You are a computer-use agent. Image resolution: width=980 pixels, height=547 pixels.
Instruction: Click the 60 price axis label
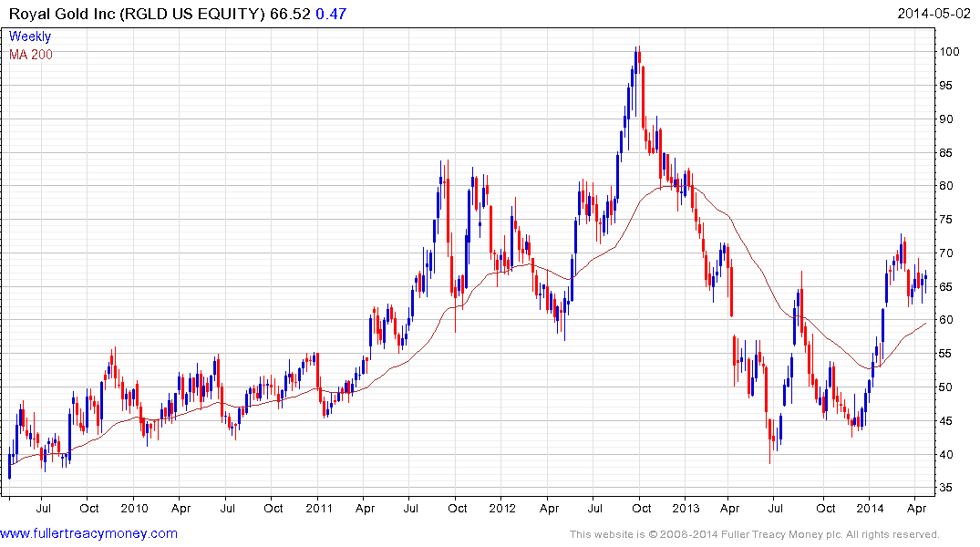click(x=946, y=320)
